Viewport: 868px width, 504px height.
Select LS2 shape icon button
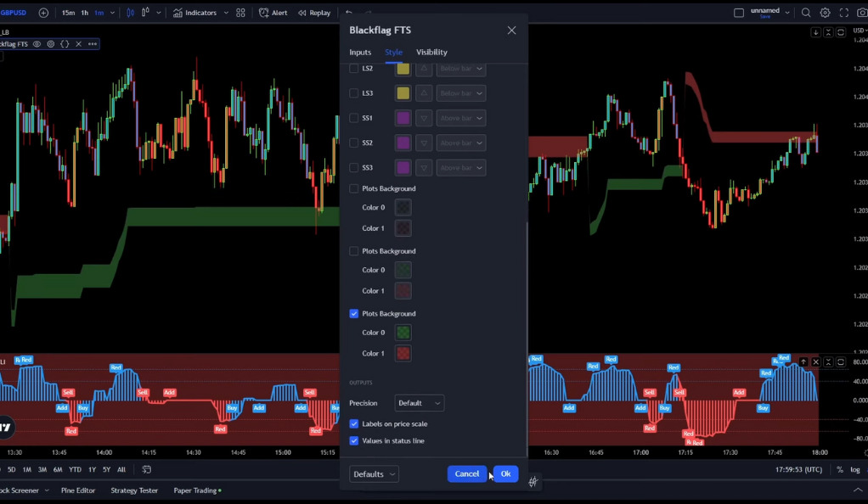pyautogui.click(x=424, y=69)
